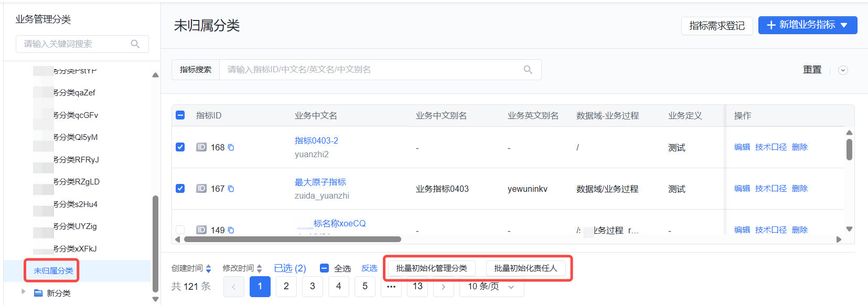Image resolution: width=868 pixels, height=305 pixels.
Task: Click 反选 invert selection link
Action: click(369, 268)
